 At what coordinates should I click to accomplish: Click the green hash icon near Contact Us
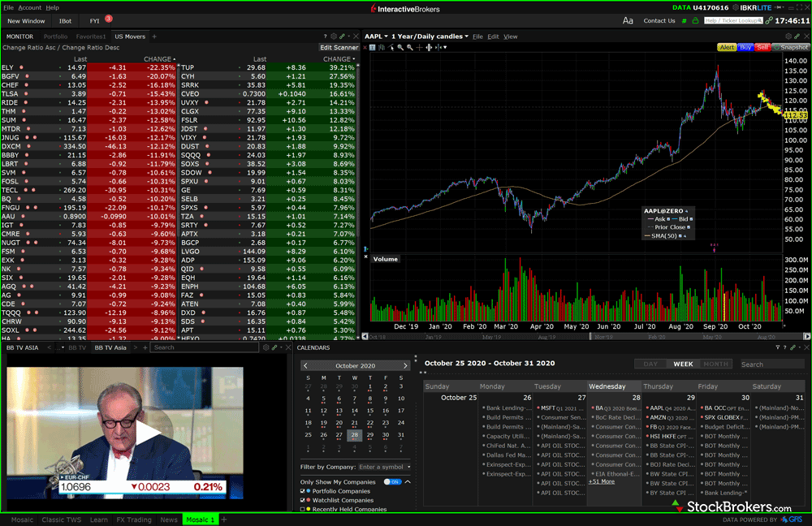[684, 21]
